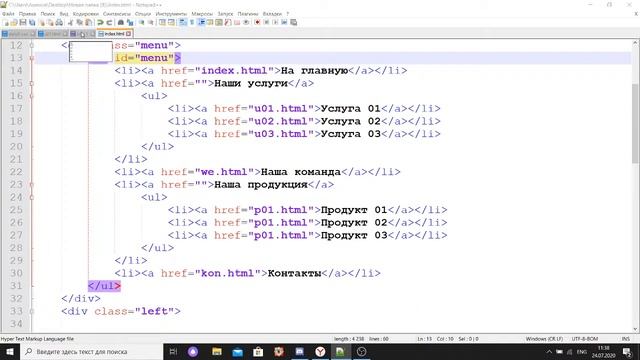Viewport: 640px width, 360px height.
Task: Open the Кодировки menu
Action: point(86,14)
